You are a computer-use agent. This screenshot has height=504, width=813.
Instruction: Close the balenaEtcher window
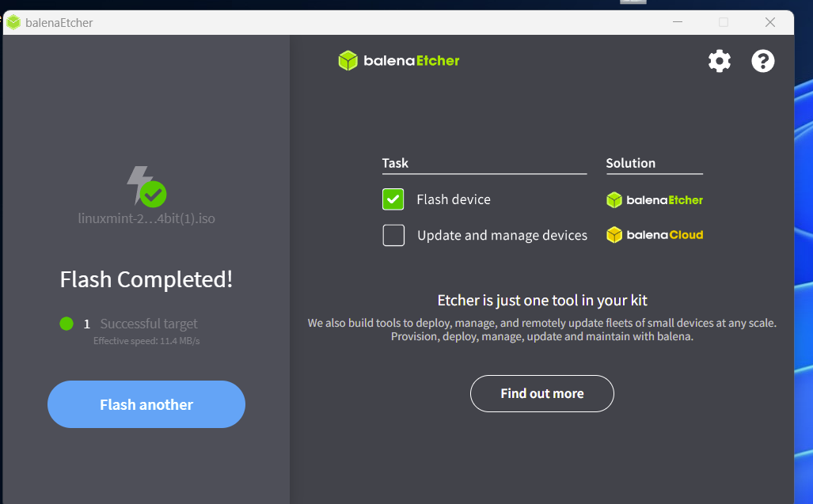(x=770, y=22)
